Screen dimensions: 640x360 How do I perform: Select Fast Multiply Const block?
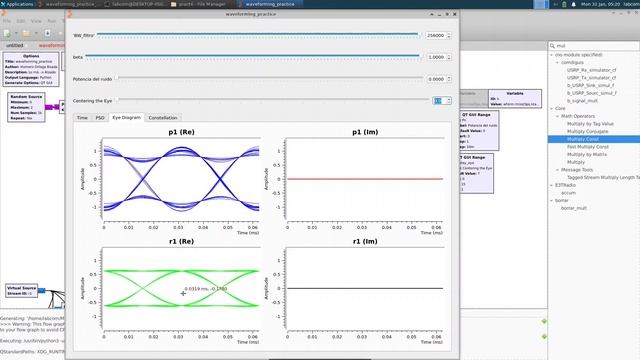[588, 147]
